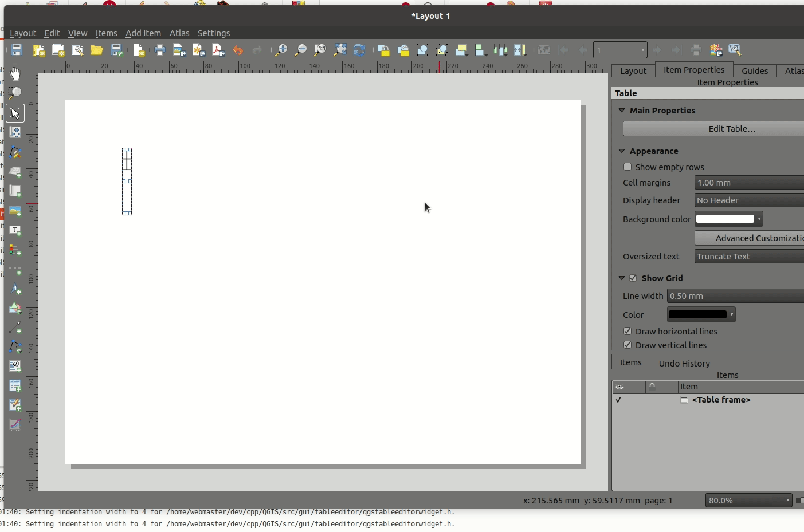Select the Add North Arrow tool

point(15,289)
